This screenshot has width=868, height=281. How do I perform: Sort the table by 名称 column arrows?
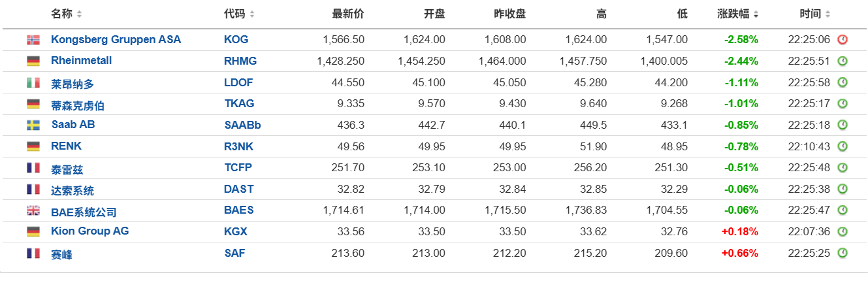[80, 14]
